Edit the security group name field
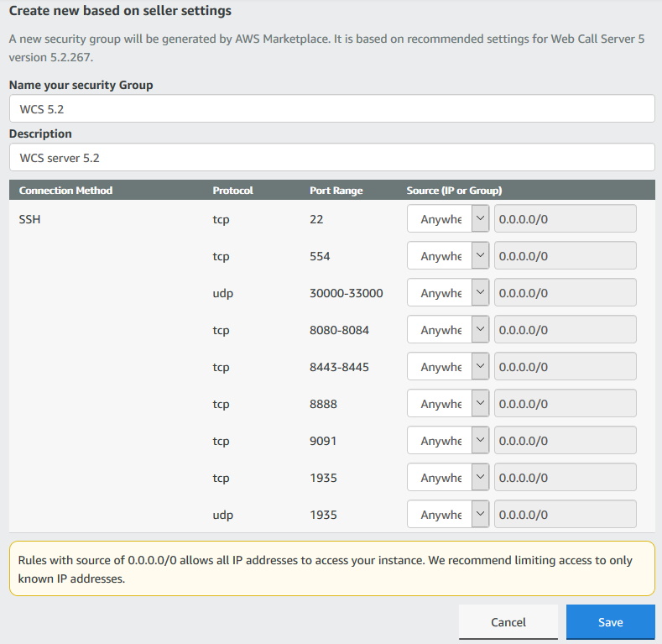662x644 pixels. click(331, 108)
